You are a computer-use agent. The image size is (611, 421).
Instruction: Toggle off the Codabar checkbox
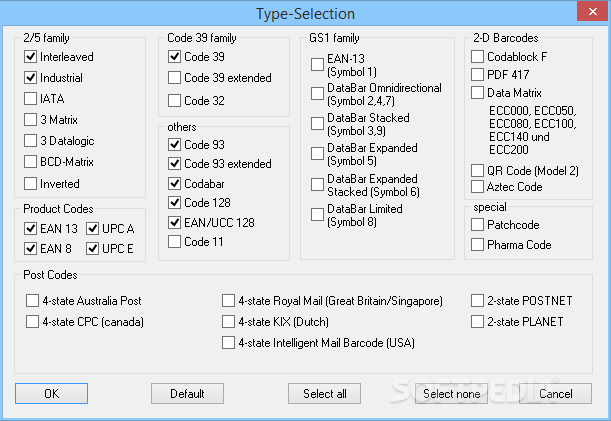click(175, 184)
